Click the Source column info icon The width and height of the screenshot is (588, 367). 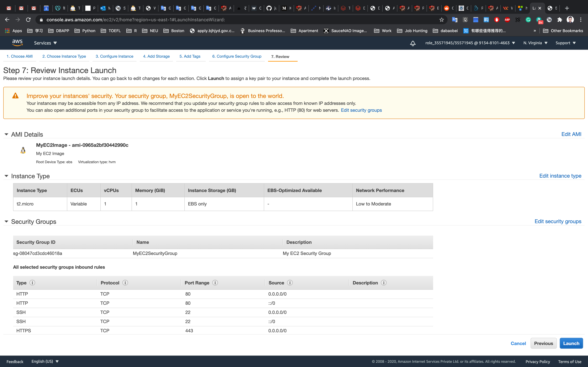290,283
